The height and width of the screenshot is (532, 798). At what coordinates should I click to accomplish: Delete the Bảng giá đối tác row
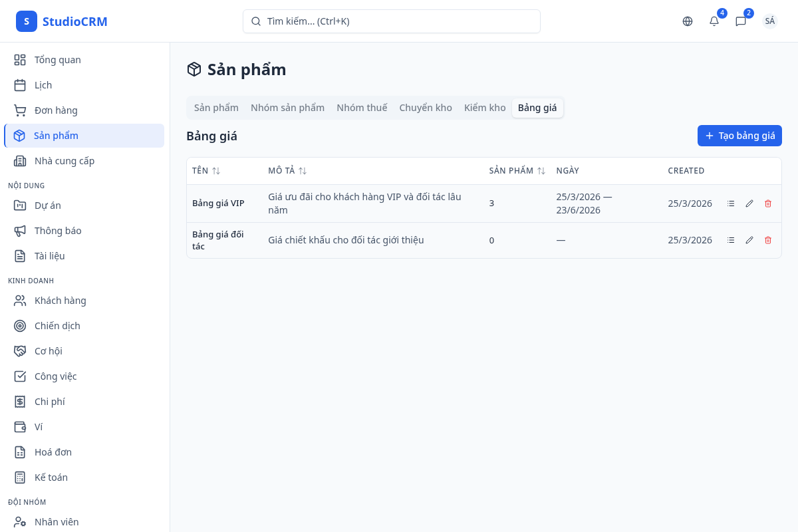(x=768, y=240)
